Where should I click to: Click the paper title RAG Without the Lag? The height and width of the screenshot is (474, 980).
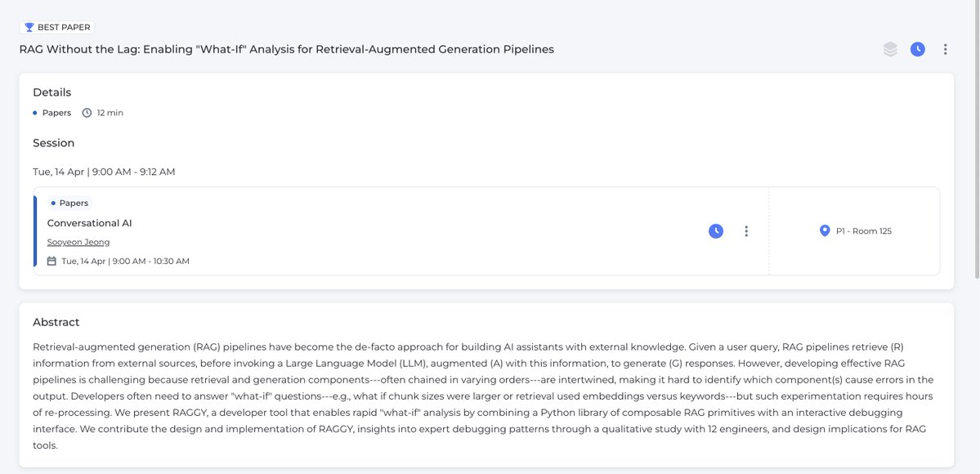pos(286,49)
